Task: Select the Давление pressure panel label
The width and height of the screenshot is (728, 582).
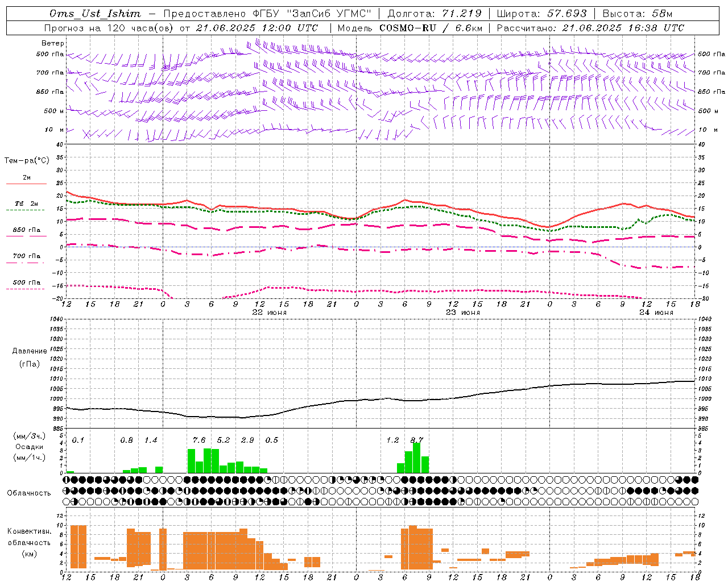Action: point(30,351)
